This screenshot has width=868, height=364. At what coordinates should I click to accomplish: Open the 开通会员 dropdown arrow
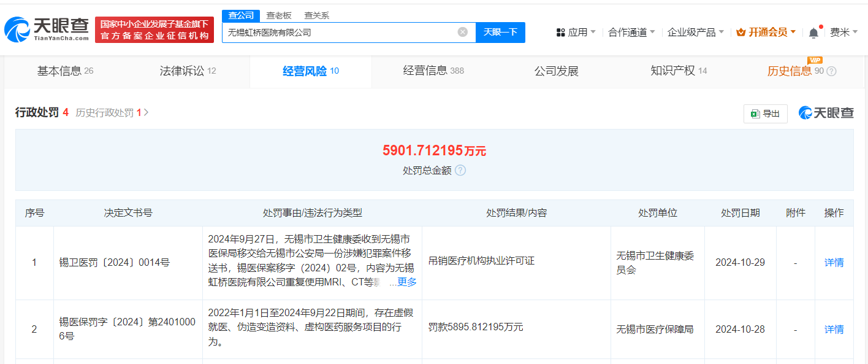(x=793, y=32)
